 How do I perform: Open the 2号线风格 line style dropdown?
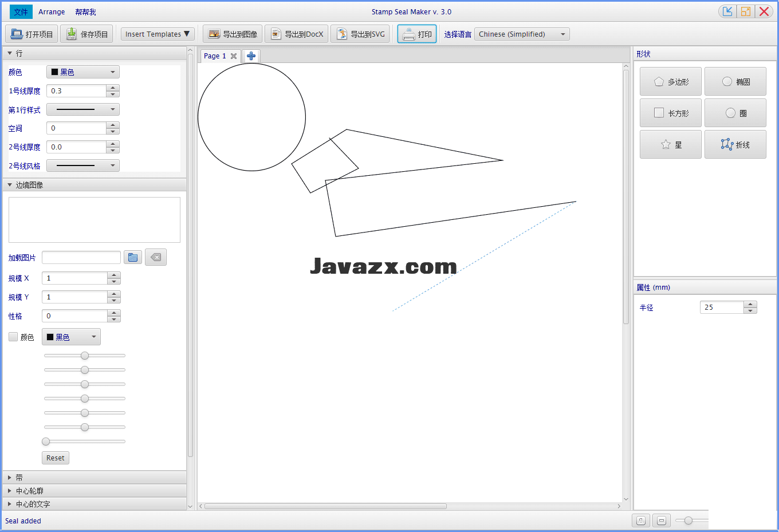(x=83, y=165)
